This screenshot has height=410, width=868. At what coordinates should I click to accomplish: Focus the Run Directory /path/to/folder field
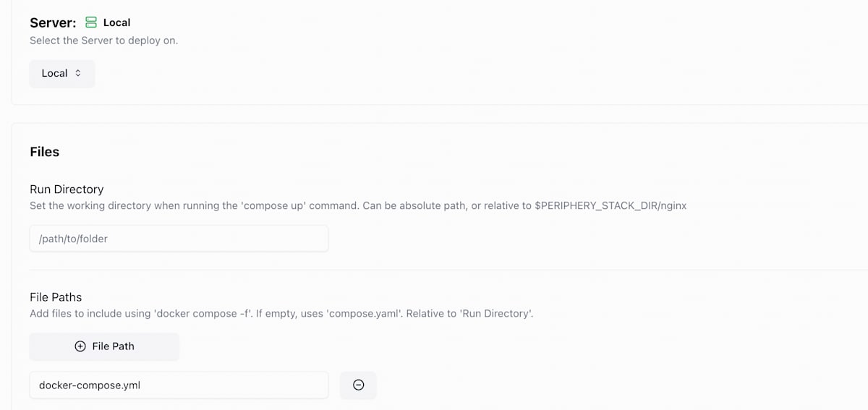coord(179,239)
